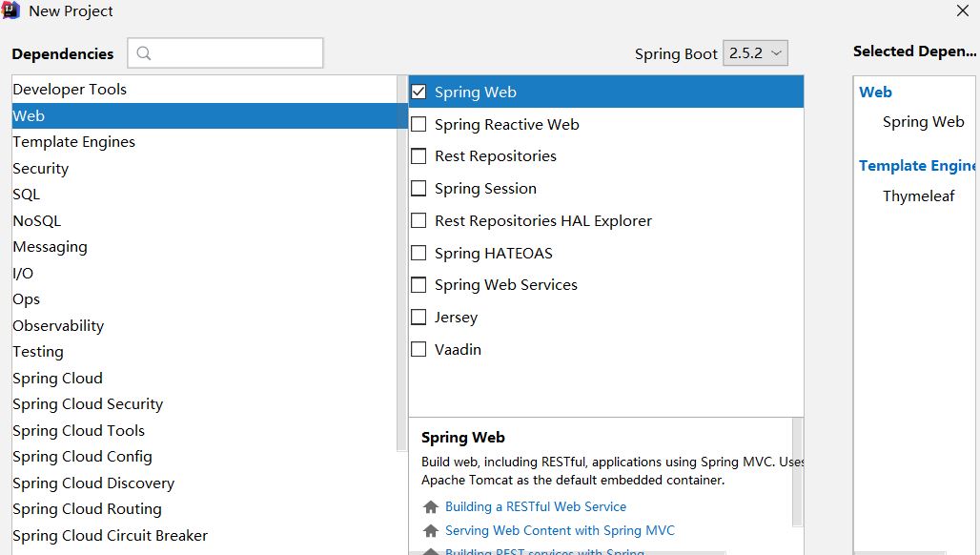Viewport: 980px width, 555px height.
Task: Click home icon beside Serving Web Content link
Action: (431, 530)
